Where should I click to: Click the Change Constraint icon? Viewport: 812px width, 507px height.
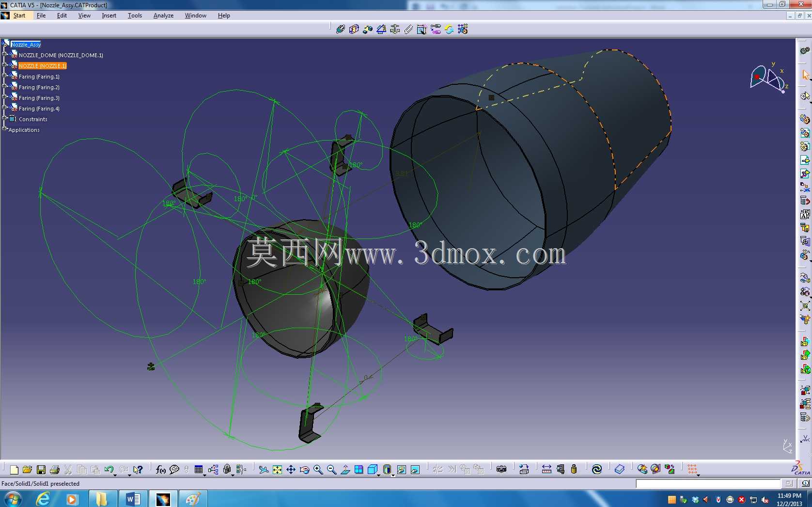(436, 29)
